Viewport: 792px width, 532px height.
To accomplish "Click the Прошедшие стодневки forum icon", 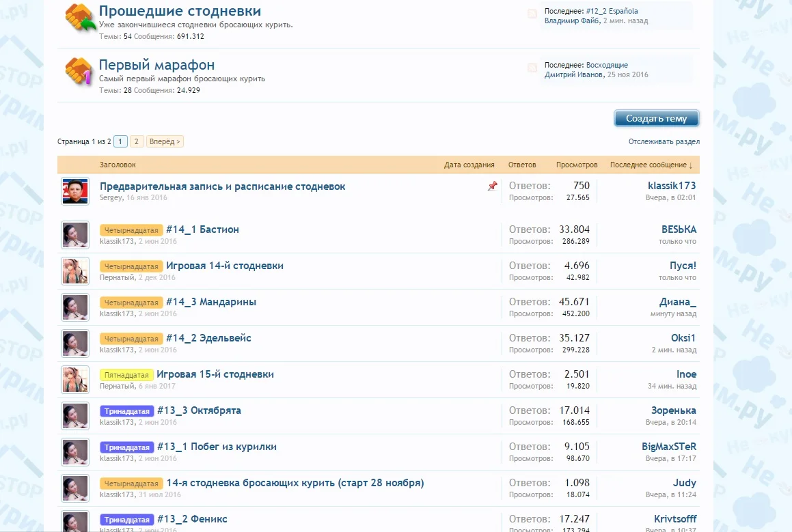I will point(79,18).
